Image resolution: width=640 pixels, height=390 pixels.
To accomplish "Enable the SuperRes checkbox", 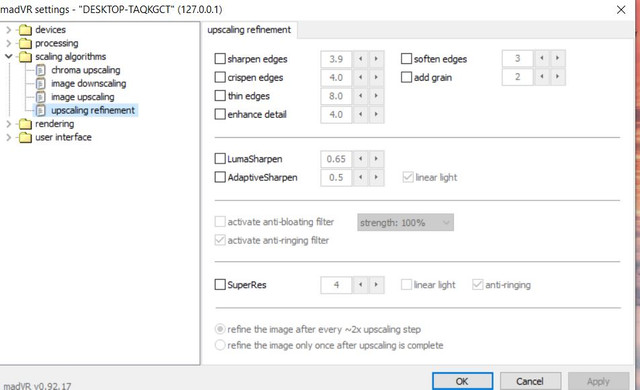I will [x=220, y=284].
